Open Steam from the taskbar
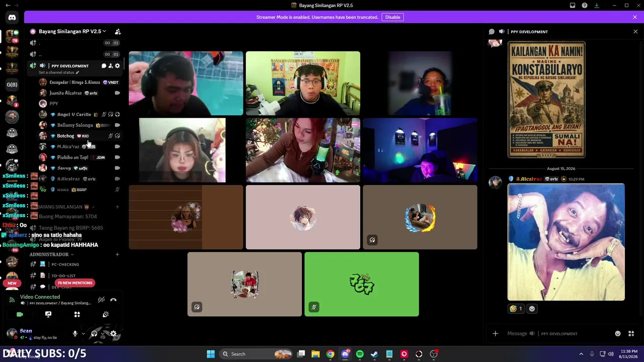This screenshot has height=362, width=644. [374, 354]
